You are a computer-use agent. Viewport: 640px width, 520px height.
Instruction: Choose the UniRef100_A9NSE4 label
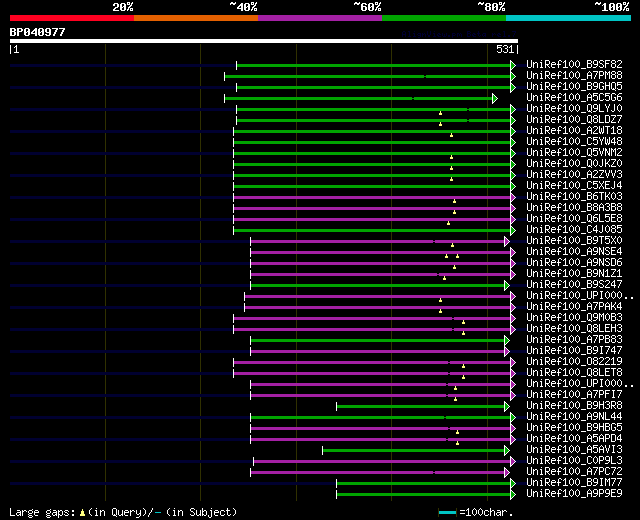coord(574,252)
